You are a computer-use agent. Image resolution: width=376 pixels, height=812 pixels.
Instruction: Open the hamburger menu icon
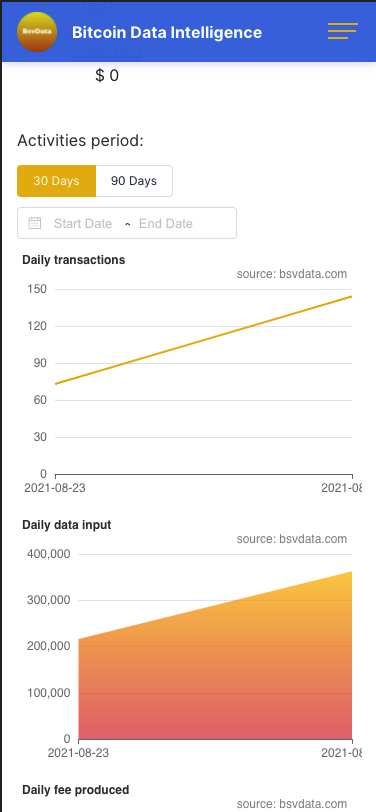pos(342,31)
